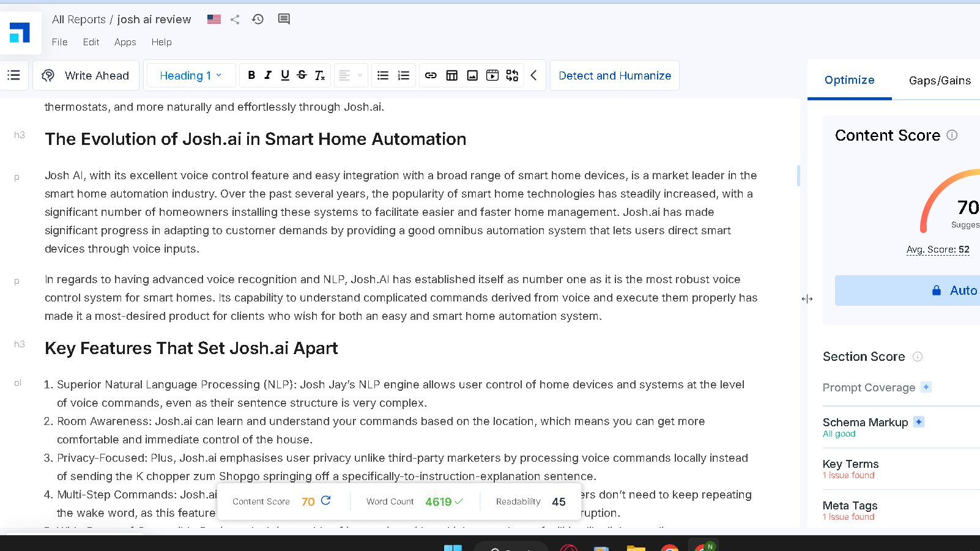Toggle bold formatting
This screenshot has width=980, height=551.
(x=251, y=75)
